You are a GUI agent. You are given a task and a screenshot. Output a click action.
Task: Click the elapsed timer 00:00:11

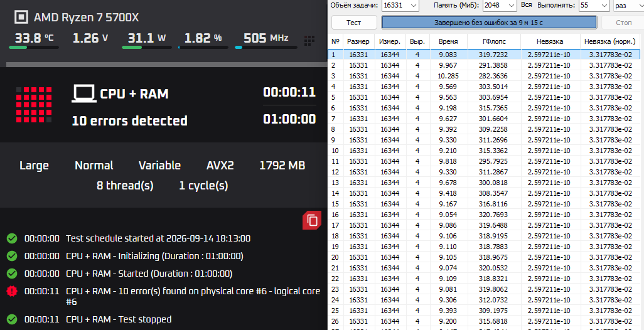click(289, 92)
